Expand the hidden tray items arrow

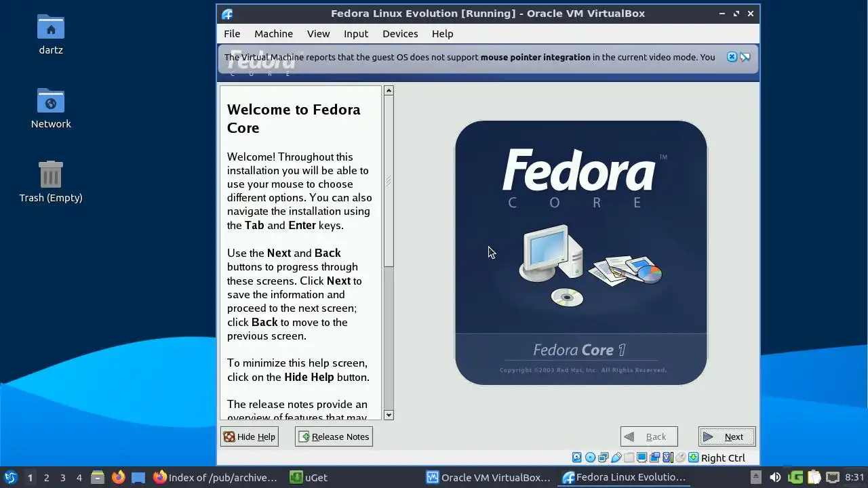[x=756, y=477]
